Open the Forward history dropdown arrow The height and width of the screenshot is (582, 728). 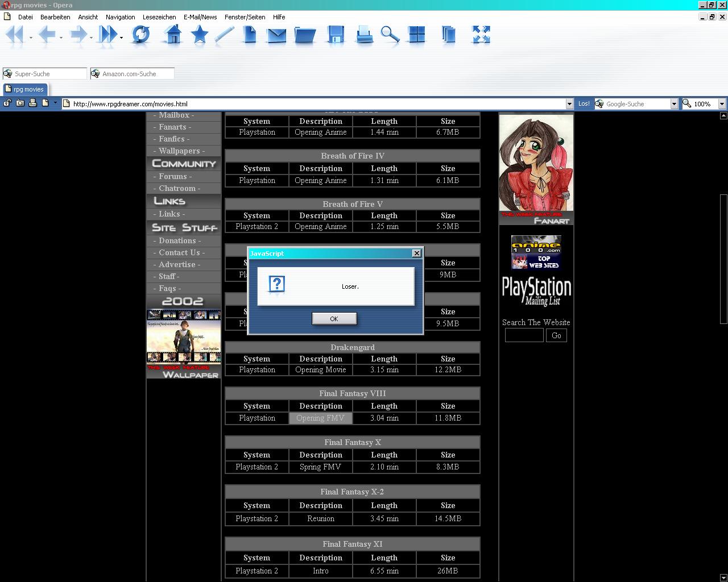click(x=91, y=38)
